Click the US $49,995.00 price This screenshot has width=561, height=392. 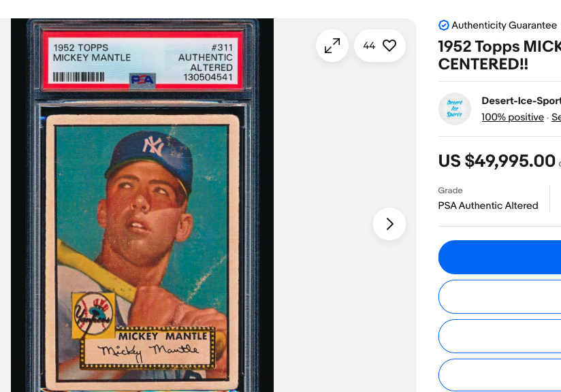coord(496,161)
